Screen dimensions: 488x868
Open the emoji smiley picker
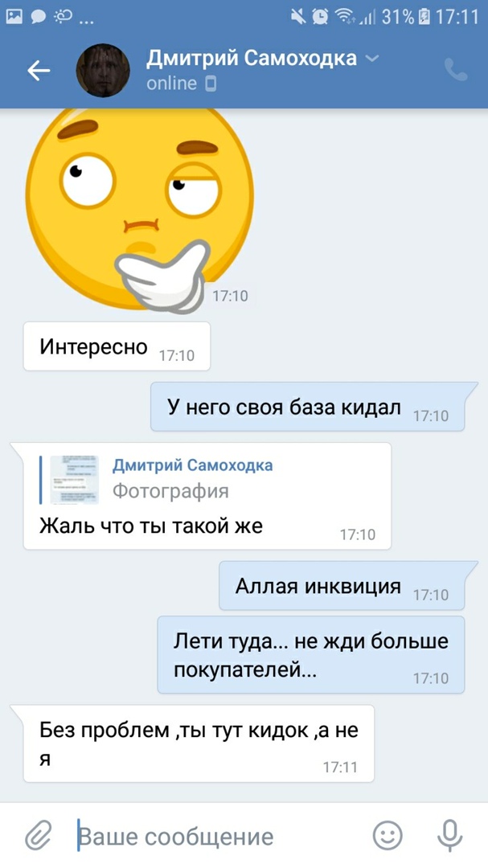(388, 835)
